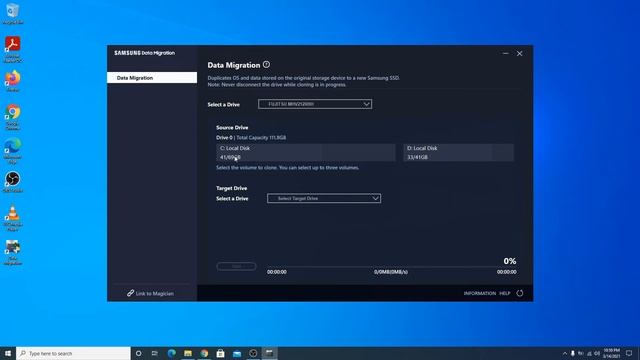Open the Windows Start menu
640x360 pixels.
(8, 353)
